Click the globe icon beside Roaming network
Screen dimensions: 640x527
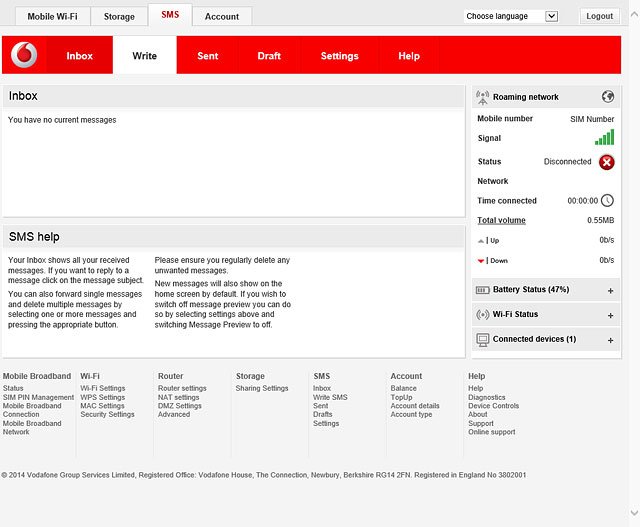608,97
